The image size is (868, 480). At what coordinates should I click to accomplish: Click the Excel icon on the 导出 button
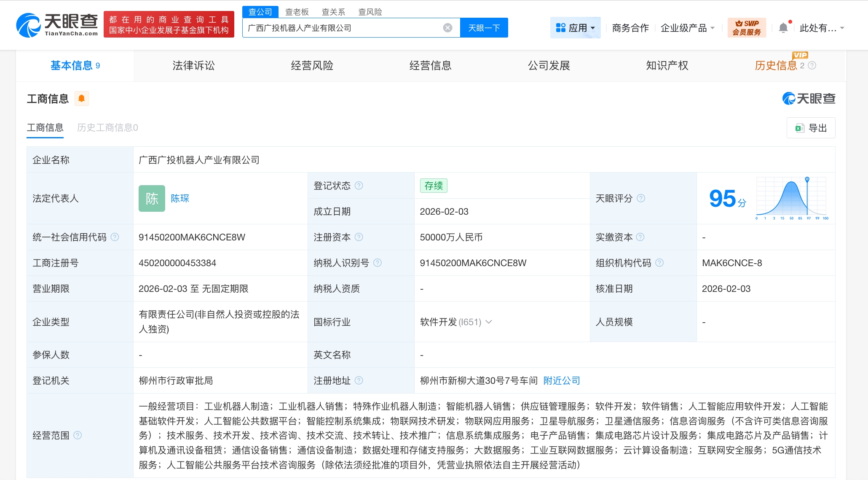point(800,127)
